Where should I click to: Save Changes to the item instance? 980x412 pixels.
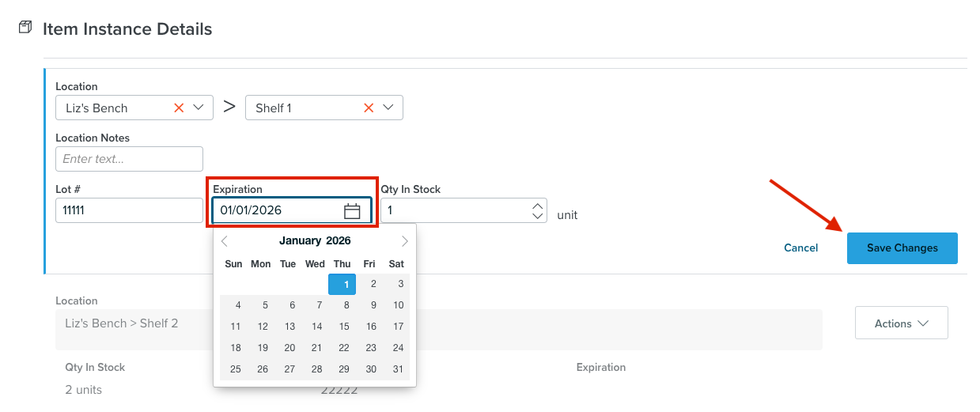902,248
